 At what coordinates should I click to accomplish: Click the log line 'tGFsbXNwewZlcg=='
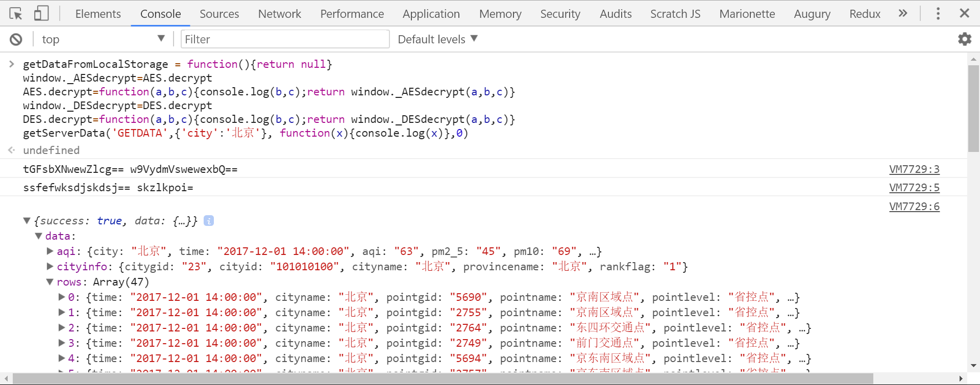(130, 169)
